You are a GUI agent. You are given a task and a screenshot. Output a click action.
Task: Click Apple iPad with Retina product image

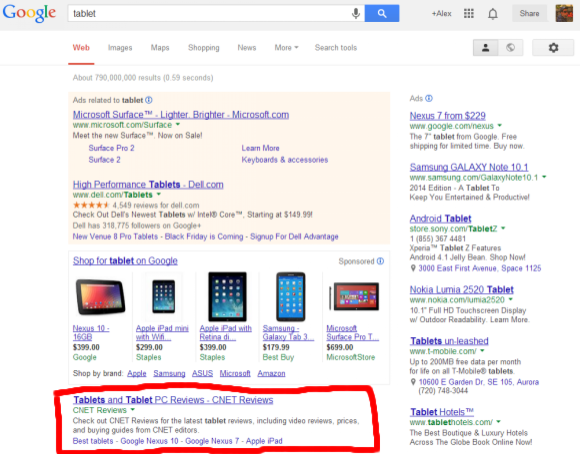[x=227, y=296]
